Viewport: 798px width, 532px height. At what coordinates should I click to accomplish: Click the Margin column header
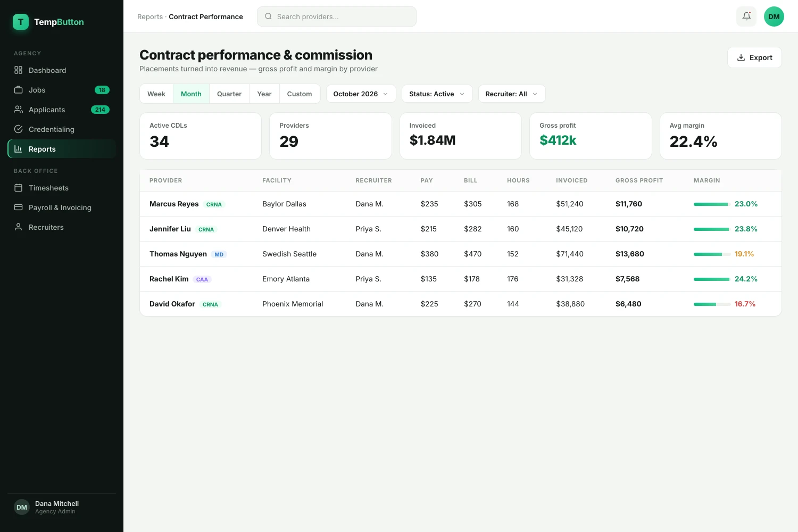pyautogui.click(x=706, y=180)
